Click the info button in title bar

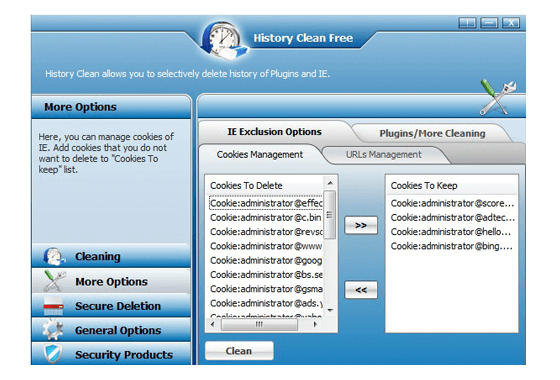point(467,23)
